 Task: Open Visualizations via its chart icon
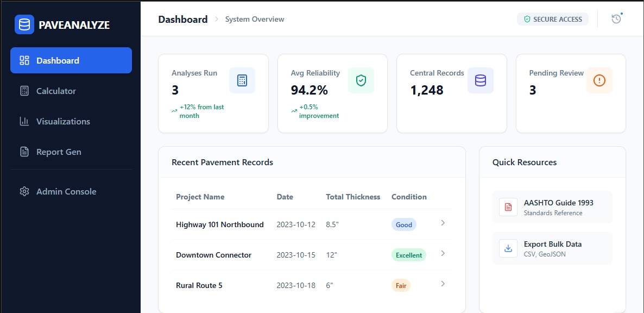pyautogui.click(x=24, y=121)
